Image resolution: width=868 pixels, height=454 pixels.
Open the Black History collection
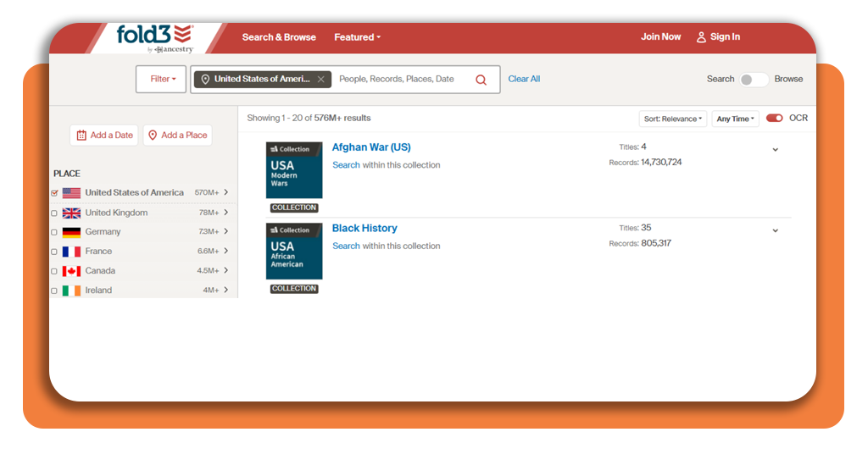(x=364, y=228)
